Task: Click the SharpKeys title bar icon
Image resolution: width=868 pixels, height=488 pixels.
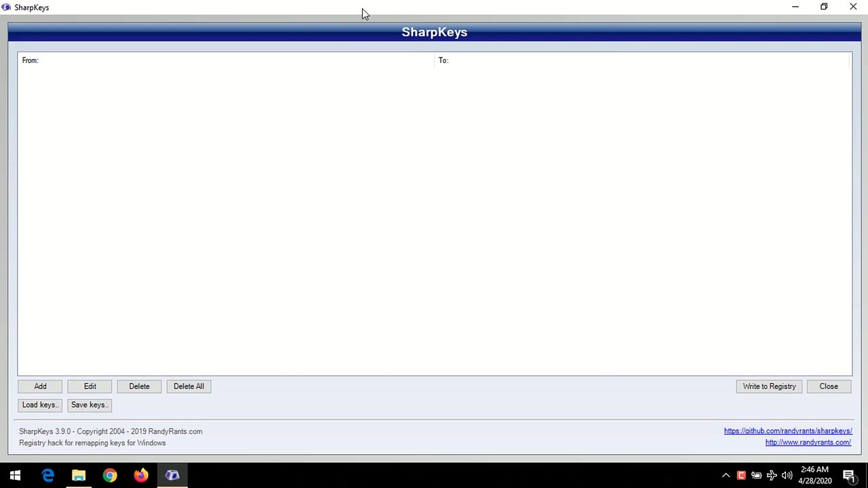Action: [6, 7]
